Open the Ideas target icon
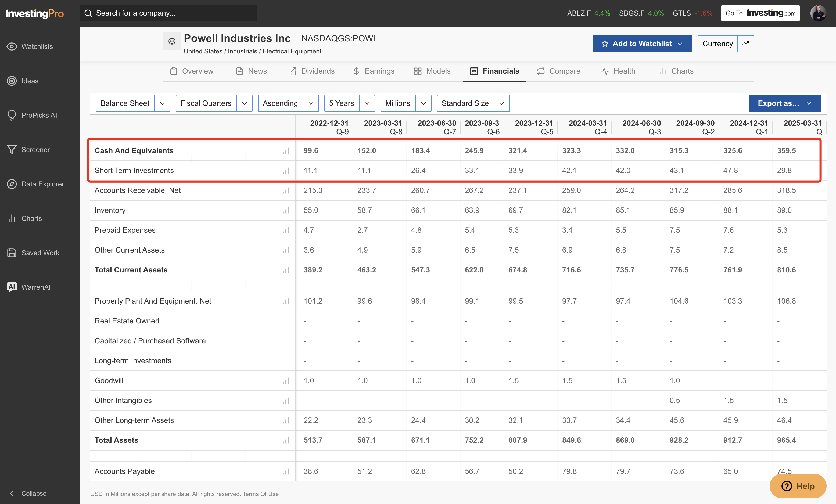The image size is (836, 504). tap(12, 81)
